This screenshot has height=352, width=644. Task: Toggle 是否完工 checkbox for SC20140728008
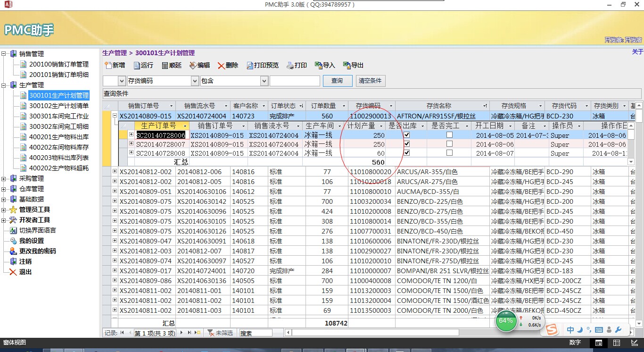coord(449,153)
